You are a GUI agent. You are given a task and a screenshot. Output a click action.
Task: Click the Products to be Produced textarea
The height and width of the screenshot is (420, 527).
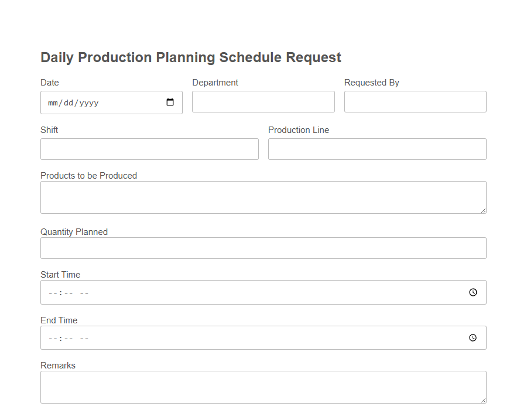(x=263, y=196)
